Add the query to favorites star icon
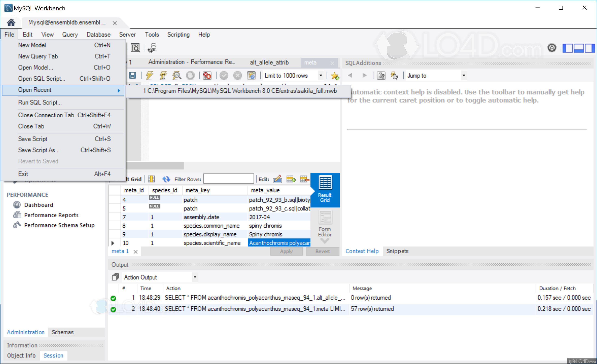The width and height of the screenshot is (597, 364). tap(335, 76)
